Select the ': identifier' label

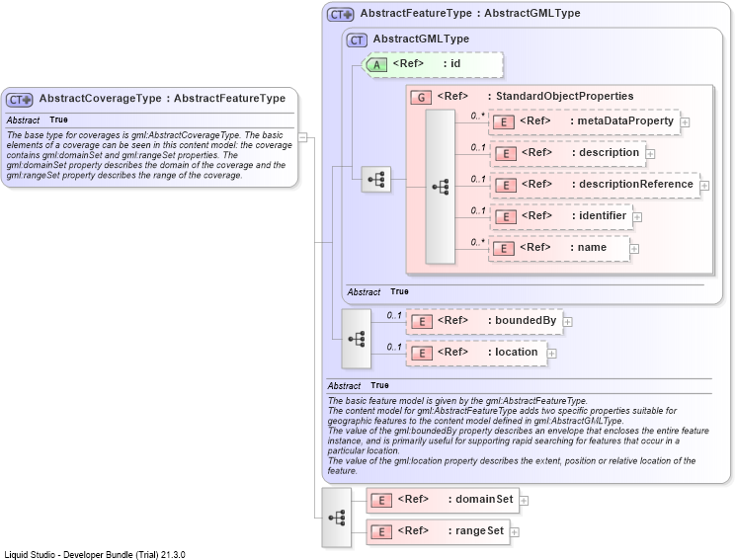click(599, 215)
